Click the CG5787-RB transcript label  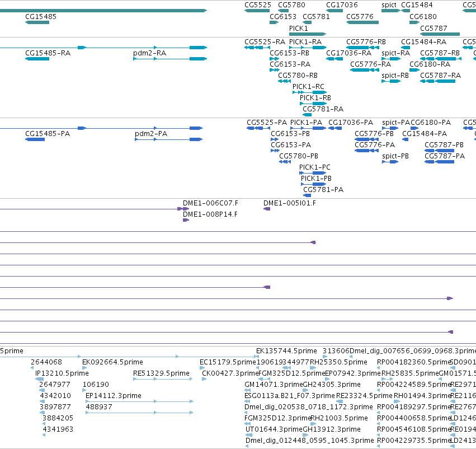pyautogui.click(x=440, y=53)
